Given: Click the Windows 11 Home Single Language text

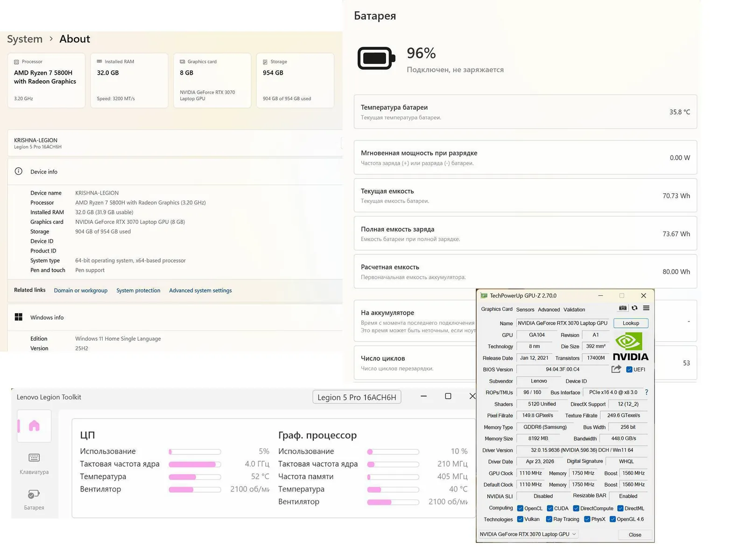Looking at the screenshot, I should click(x=118, y=339).
